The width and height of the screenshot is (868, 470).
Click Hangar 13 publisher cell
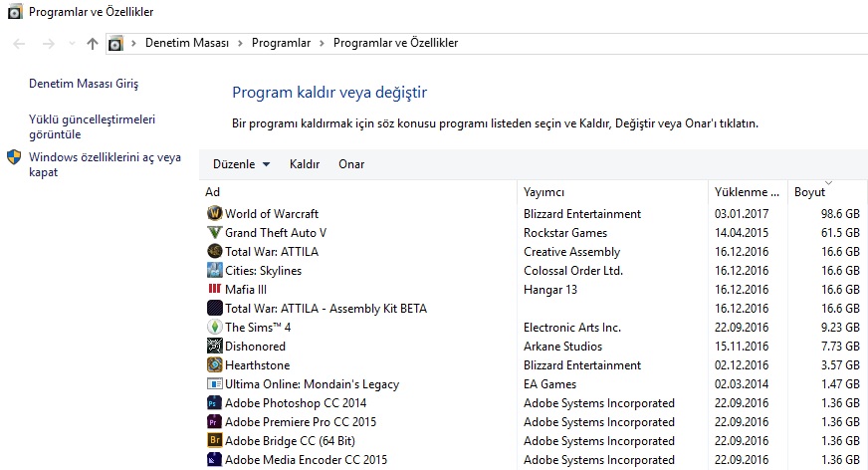pos(550,289)
